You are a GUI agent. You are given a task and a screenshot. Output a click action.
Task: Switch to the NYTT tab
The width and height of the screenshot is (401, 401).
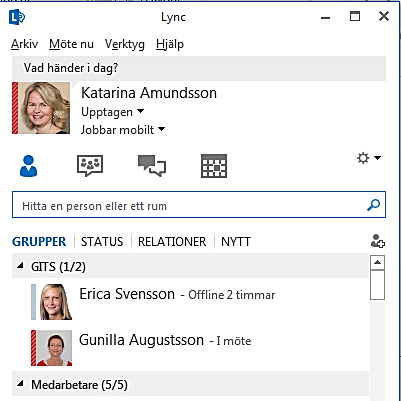coord(236,242)
